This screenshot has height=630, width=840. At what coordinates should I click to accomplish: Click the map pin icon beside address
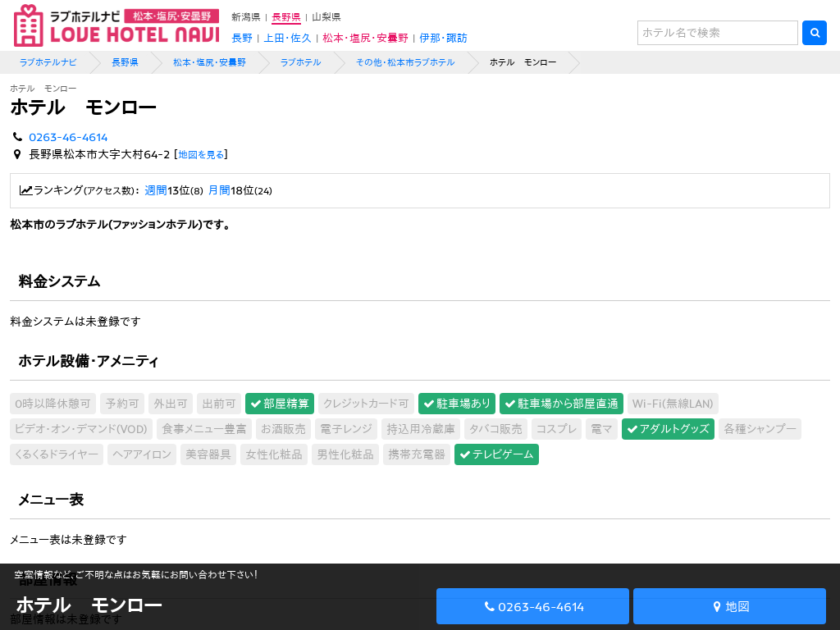17,154
